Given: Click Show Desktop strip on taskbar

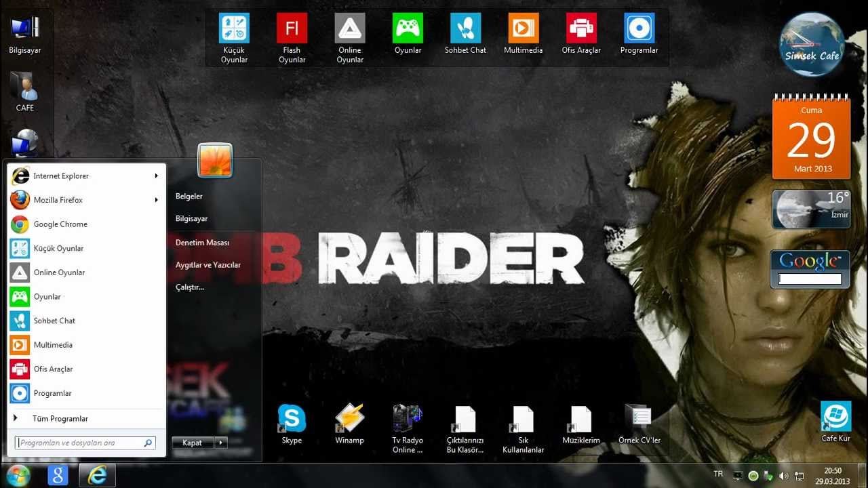Looking at the screenshot, I should pos(863,476).
